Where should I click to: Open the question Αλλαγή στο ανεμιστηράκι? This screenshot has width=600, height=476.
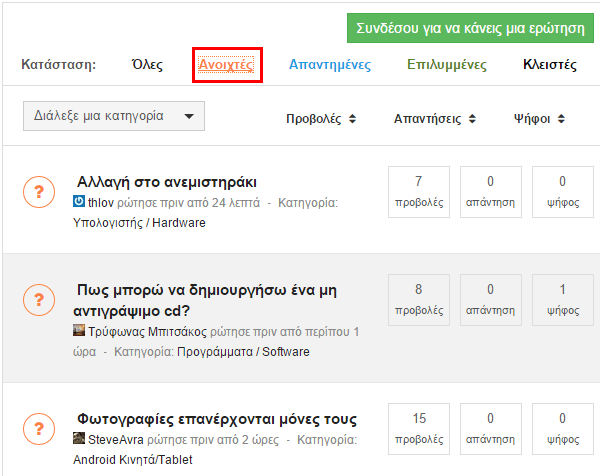click(x=166, y=182)
